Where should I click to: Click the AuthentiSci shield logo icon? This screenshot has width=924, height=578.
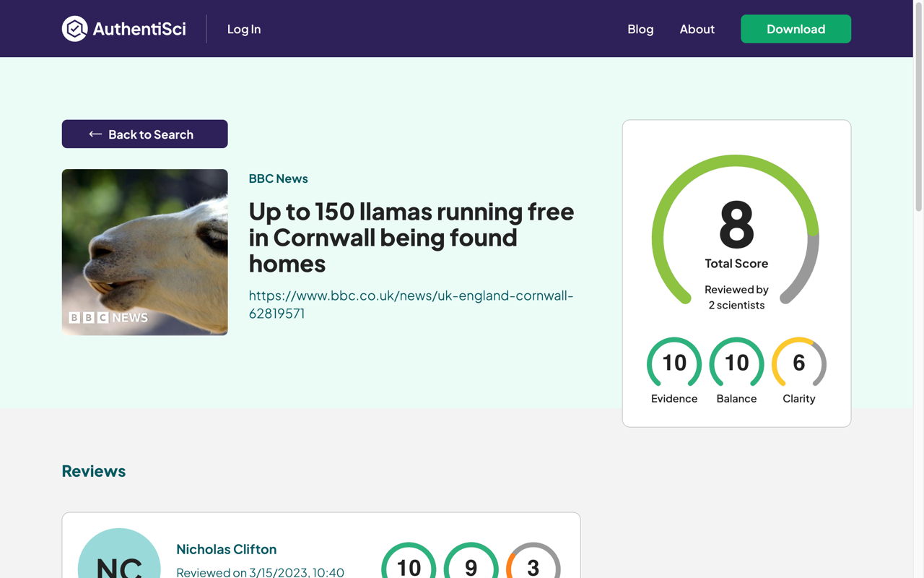pos(74,29)
